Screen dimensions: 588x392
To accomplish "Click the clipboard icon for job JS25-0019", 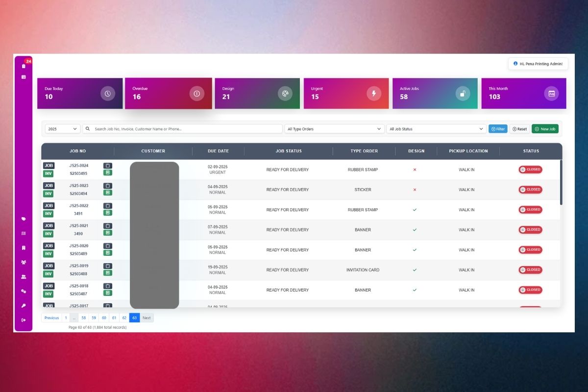I will pyautogui.click(x=108, y=266).
